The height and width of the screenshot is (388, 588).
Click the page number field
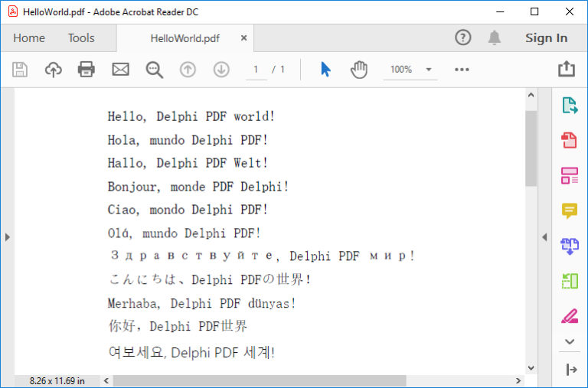(256, 70)
